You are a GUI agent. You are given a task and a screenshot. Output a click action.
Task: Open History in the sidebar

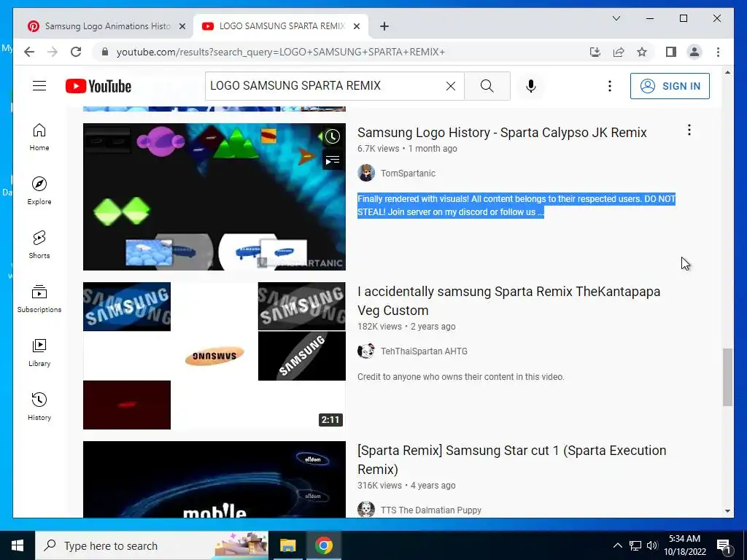pyautogui.click(x=39, y=406)
